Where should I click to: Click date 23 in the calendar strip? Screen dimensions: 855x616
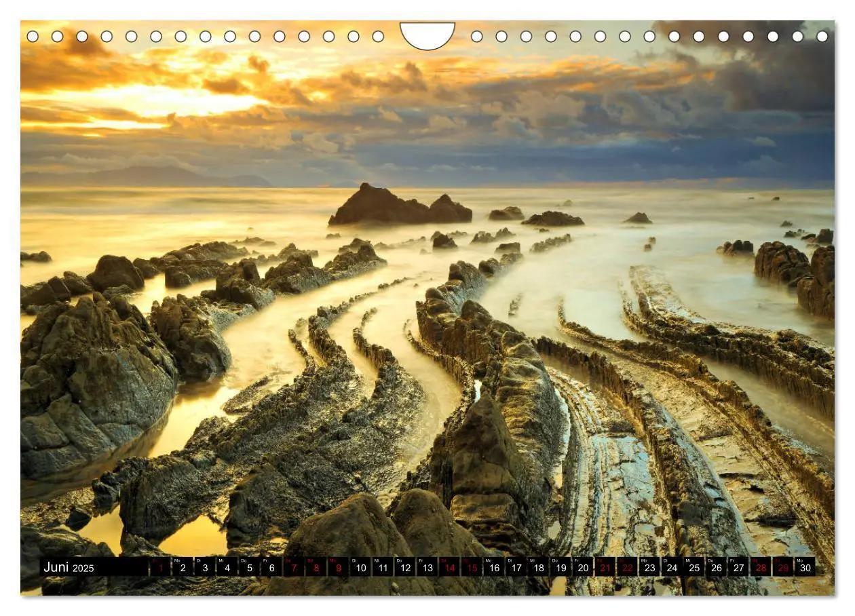[649, 567]
